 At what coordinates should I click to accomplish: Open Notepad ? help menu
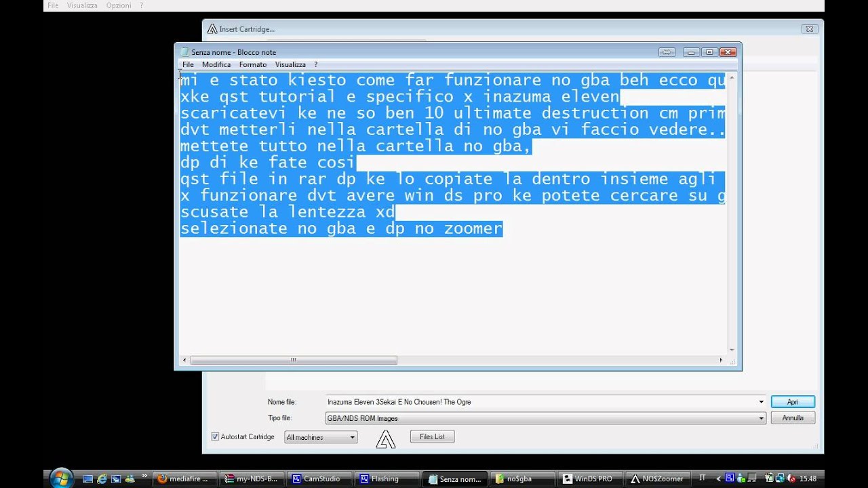[316, 64]
